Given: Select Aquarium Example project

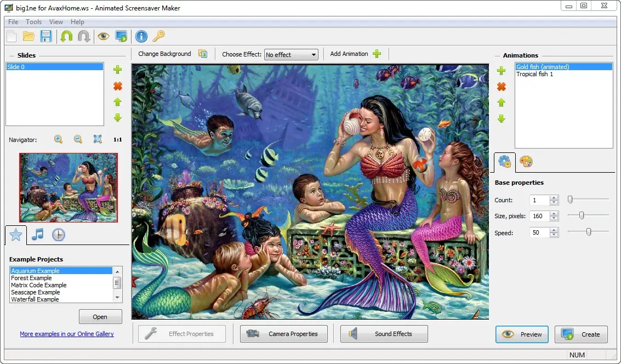Looking at the screenshot, I should point(61,270).
